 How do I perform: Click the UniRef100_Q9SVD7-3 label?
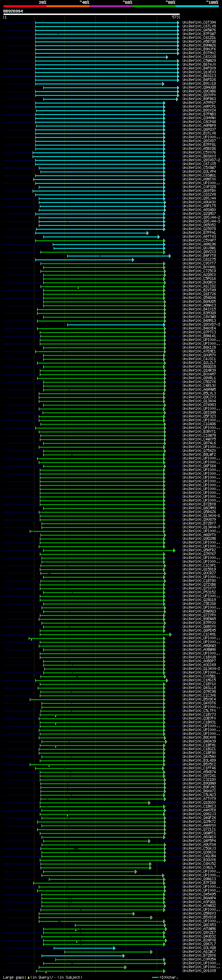[x=201, y=324]
